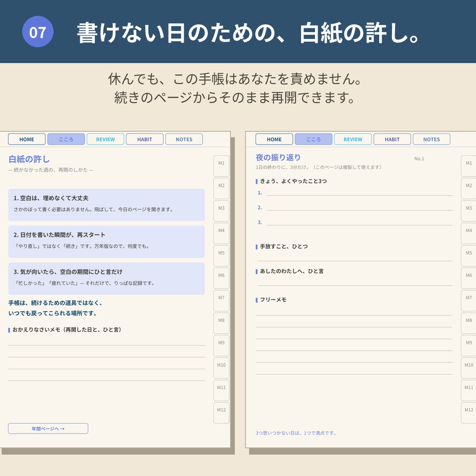Click heading おかえりなさいメモ（再開した日と、ひと言）
476x476 pixels.
point(67,330)
